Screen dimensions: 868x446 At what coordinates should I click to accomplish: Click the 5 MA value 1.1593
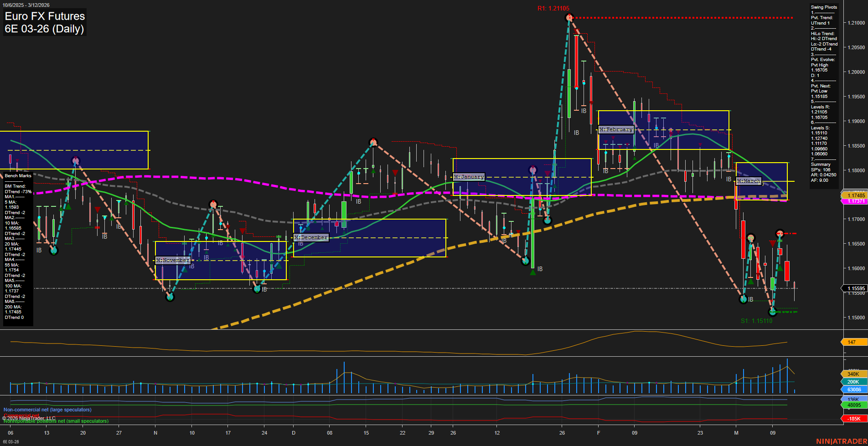click(12, 207)
